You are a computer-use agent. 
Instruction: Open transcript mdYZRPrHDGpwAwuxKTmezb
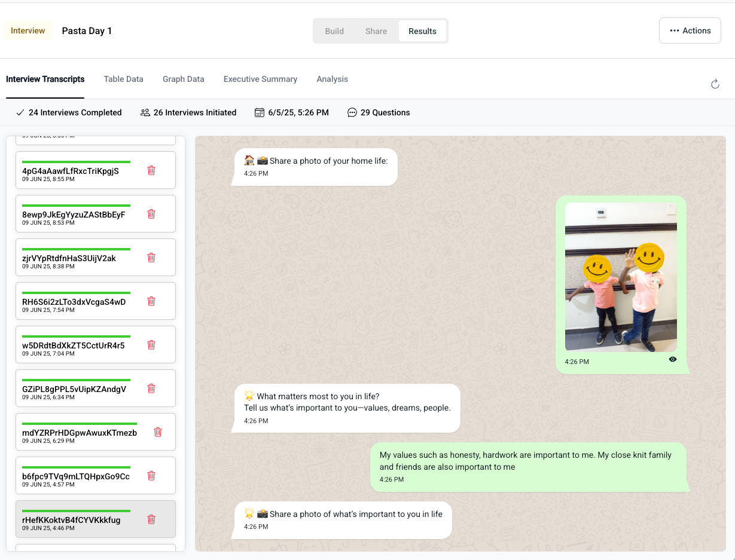point(96,432)
